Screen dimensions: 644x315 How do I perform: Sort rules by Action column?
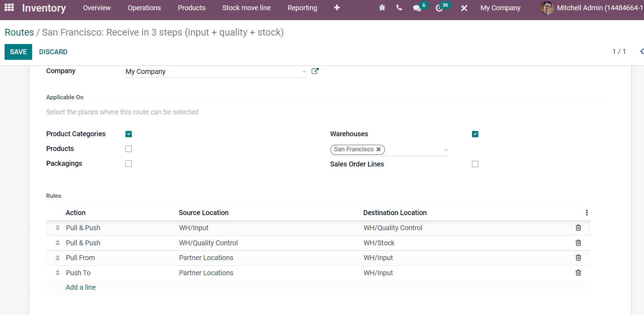tap(75, 213)
